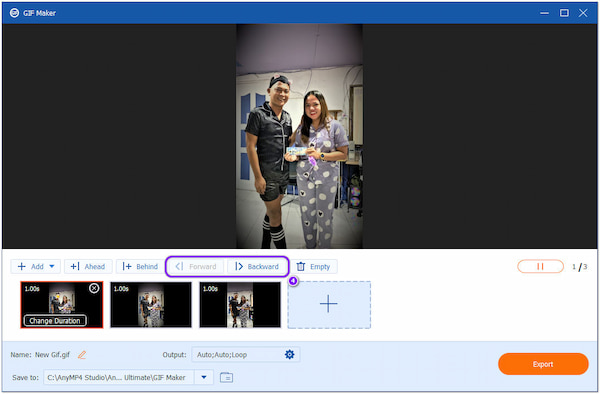
Task: Remove the first frame via X icon
Action: point(94,288)
